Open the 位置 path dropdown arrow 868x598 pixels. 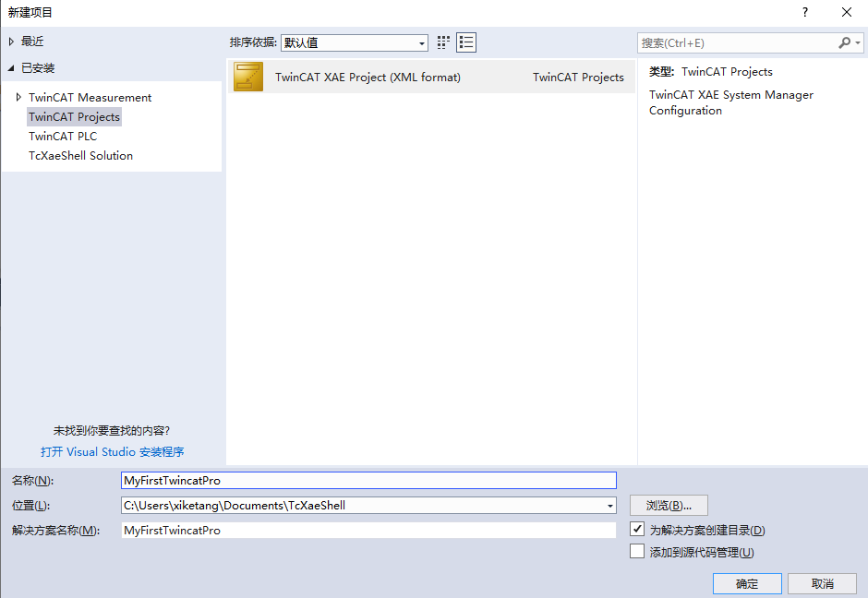[609, 506]
